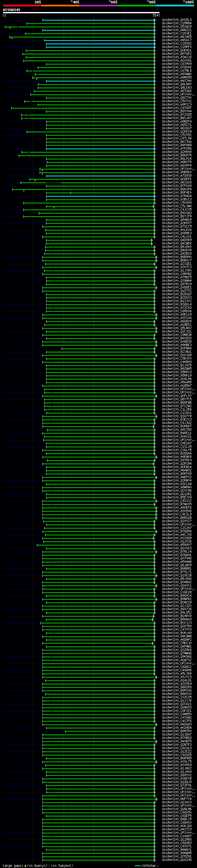This screenshot has width=197, height=868.
Task: Open the UniRef100_A9TUE6 hit
Action: [177, 91]
